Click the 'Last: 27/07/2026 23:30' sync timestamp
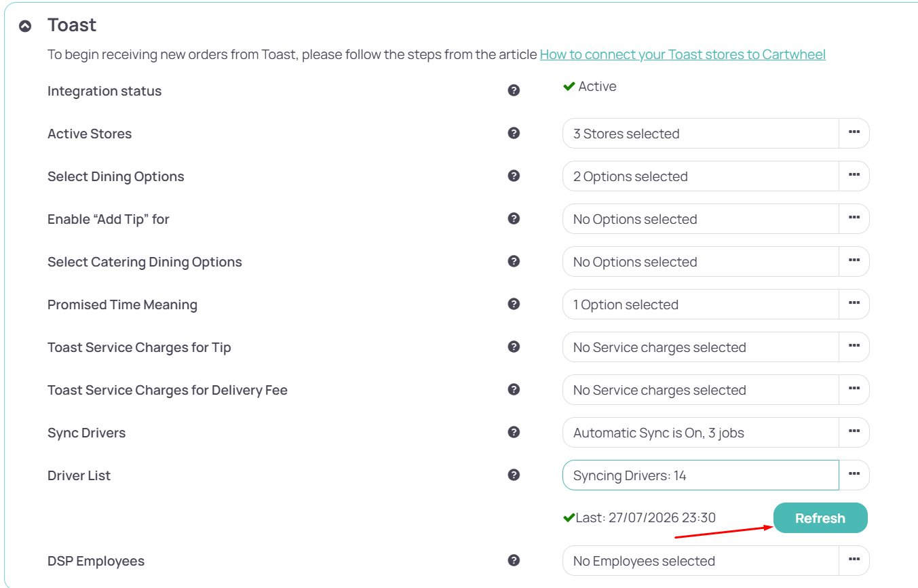The width and height of the screenshot is (918, 588). point(645,518)
